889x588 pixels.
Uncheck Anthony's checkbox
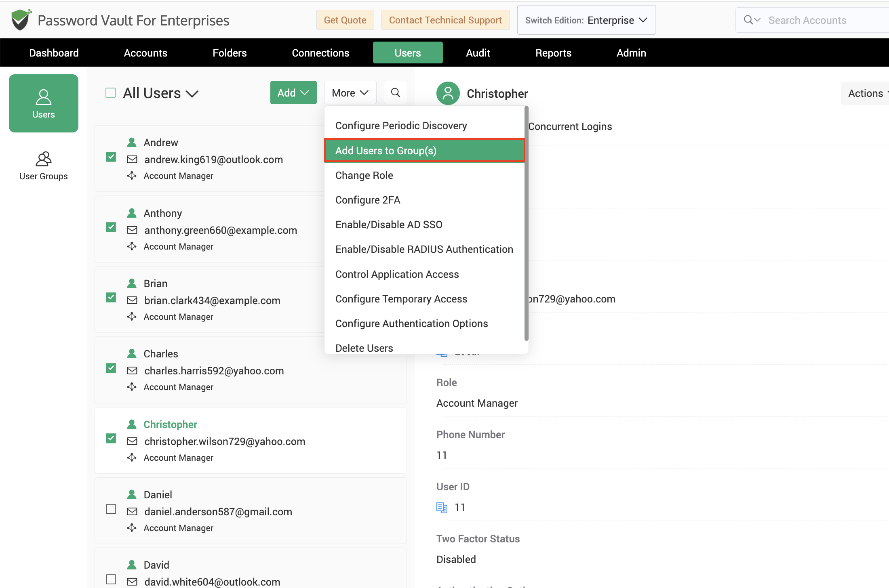tap(111, 227)
